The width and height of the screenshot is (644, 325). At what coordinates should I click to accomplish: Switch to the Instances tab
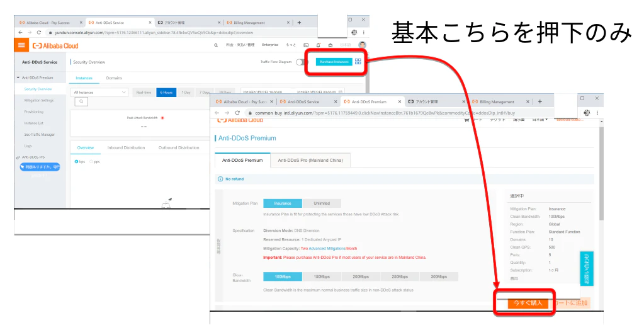click(x=84, y=78)
